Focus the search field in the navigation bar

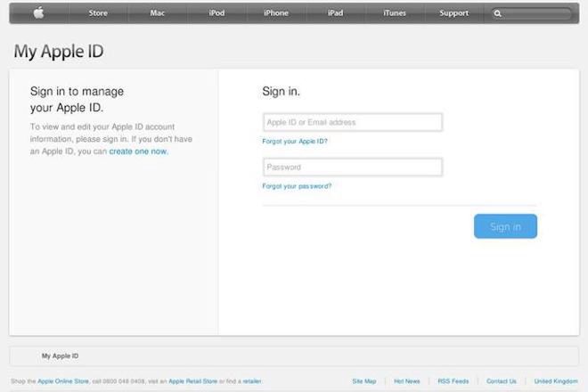533,13
